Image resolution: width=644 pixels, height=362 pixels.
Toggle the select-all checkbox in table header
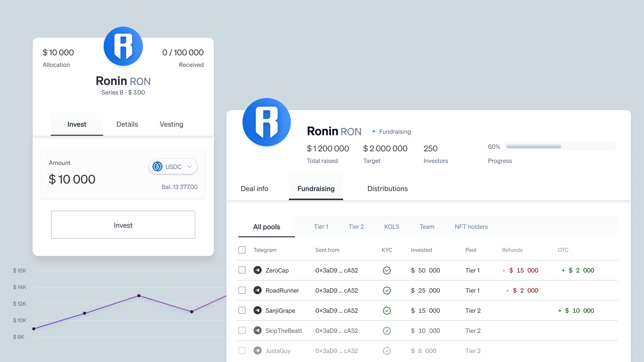(x=242, y=250)
